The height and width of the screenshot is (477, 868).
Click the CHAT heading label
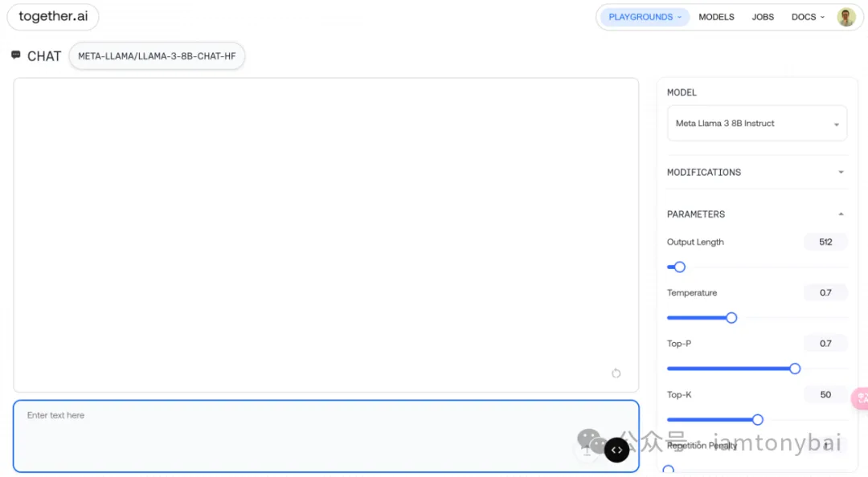43,56
